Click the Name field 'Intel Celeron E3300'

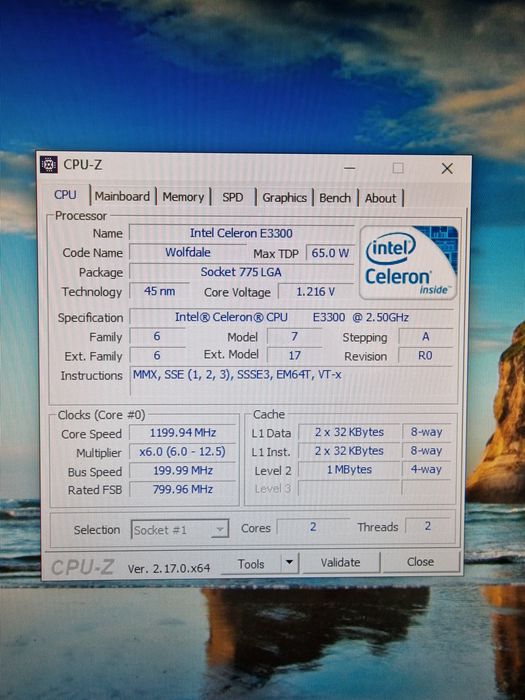(241, 233)
